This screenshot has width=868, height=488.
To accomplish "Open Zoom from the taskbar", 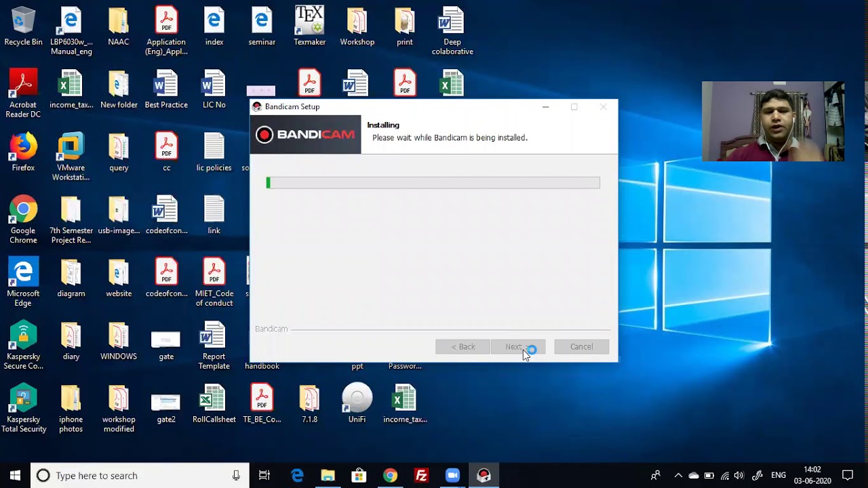I will (452, 476).
